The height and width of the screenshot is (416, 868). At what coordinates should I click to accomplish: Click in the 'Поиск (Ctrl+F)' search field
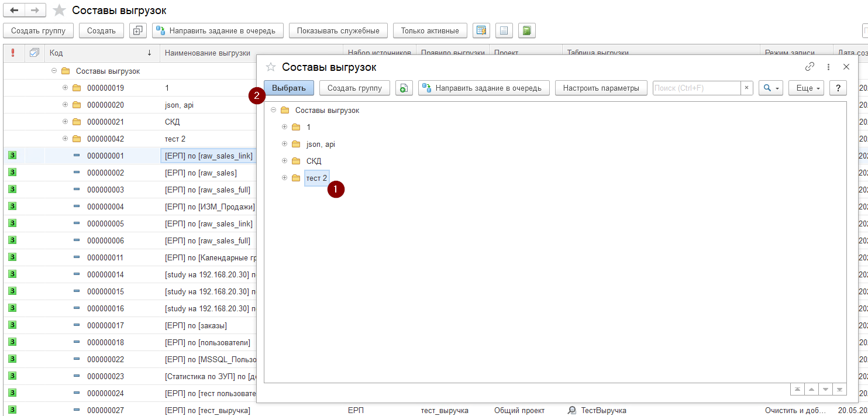click(x=696, y=88)
